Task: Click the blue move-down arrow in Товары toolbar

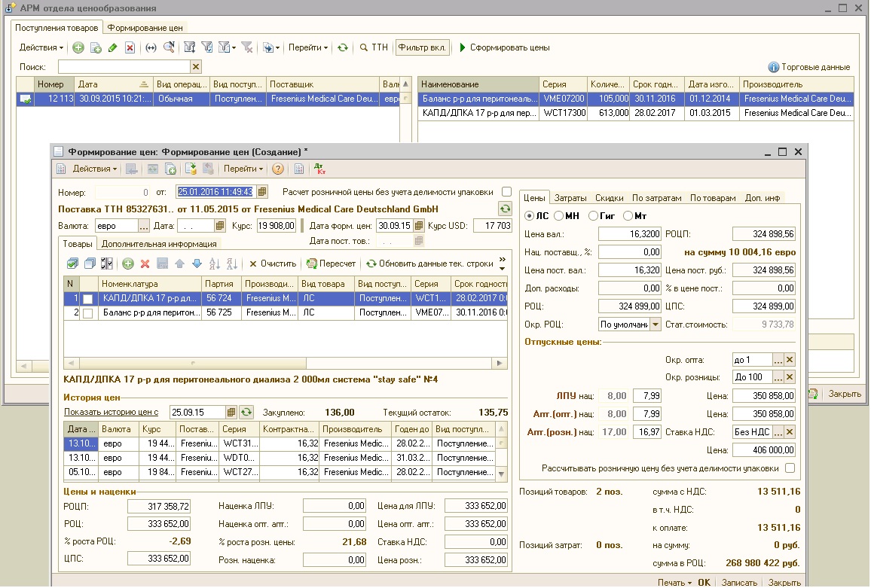Action: tap(197, 264)
